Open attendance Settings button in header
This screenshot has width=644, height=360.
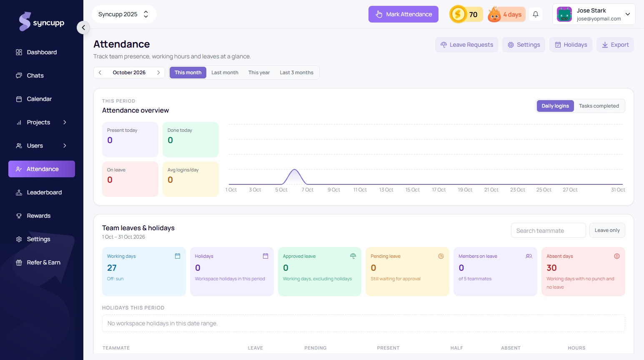[x=524, y=45]
